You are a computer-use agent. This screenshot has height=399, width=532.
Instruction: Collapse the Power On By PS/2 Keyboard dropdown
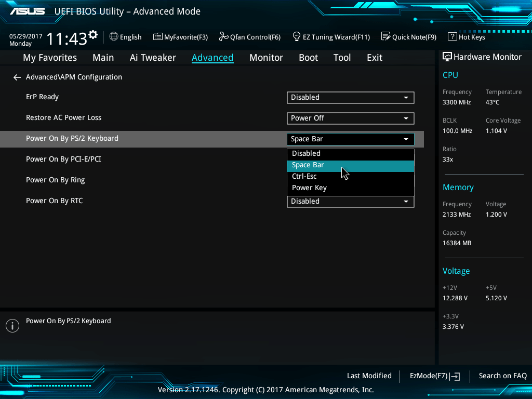tap(351, 139)
